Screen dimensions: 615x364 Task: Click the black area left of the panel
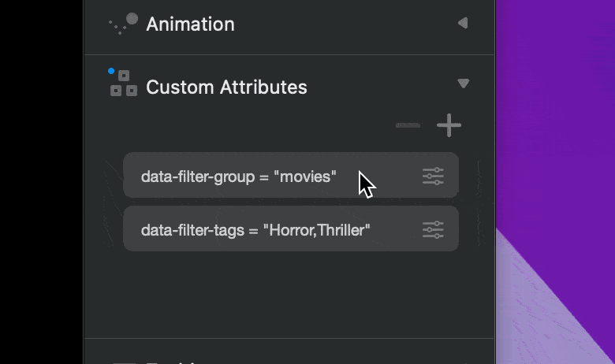41,181
